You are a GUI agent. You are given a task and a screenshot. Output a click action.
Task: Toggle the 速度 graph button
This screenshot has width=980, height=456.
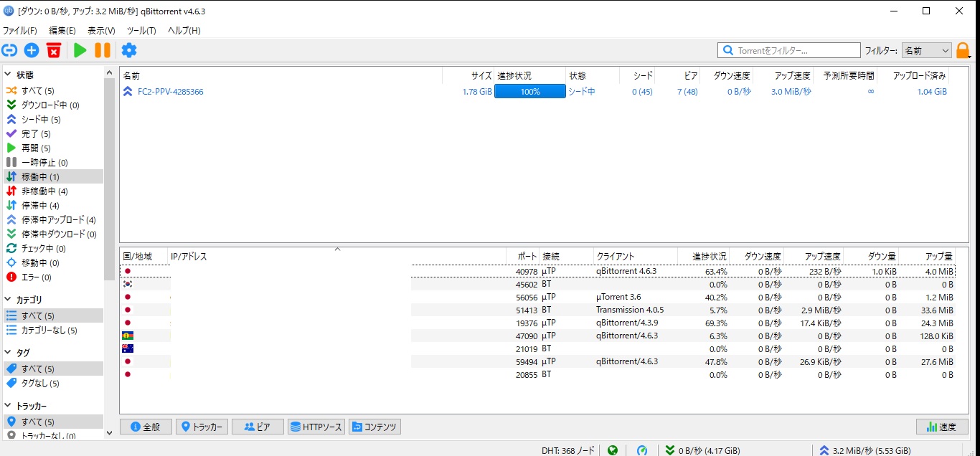pyautogui.click(x=942, y=427)
